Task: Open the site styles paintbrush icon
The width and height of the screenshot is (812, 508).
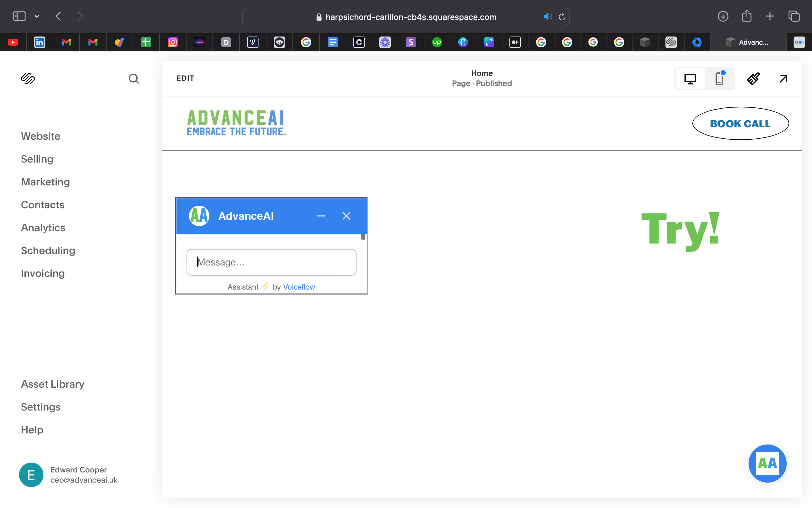Action: [x=753, y=79]
